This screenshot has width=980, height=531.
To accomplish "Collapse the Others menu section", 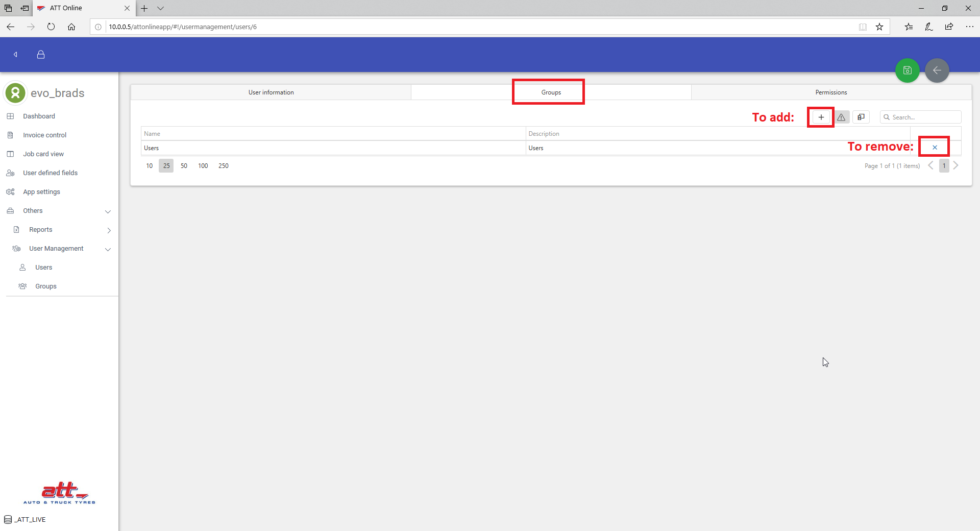I will pyautogui.click(x=108, y=211).
